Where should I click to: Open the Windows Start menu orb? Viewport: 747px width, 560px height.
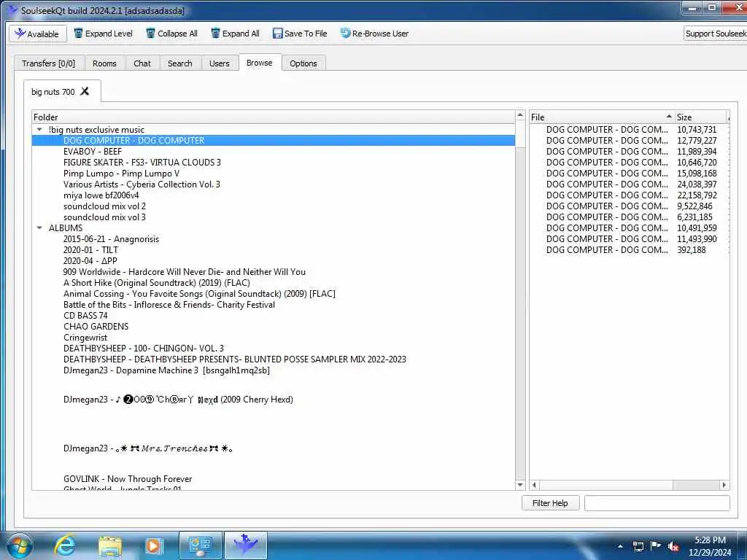pyautogui.click(x=19, y=545)
